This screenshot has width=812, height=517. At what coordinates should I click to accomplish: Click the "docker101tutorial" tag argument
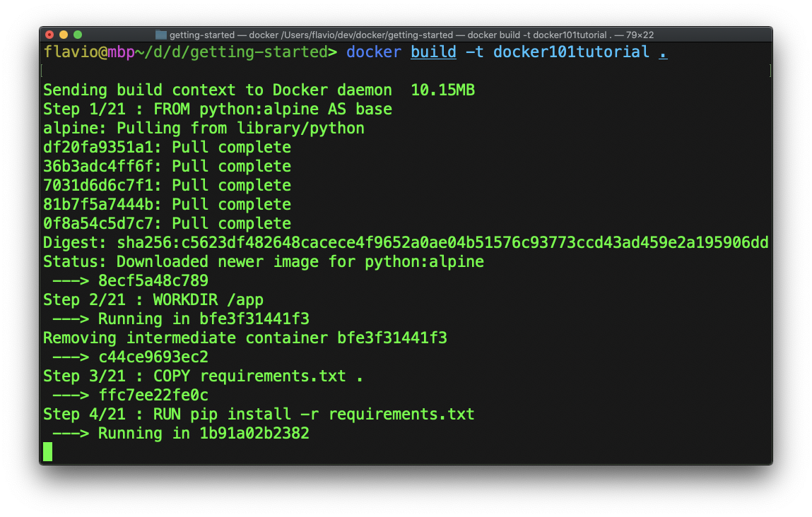[571, 52]
